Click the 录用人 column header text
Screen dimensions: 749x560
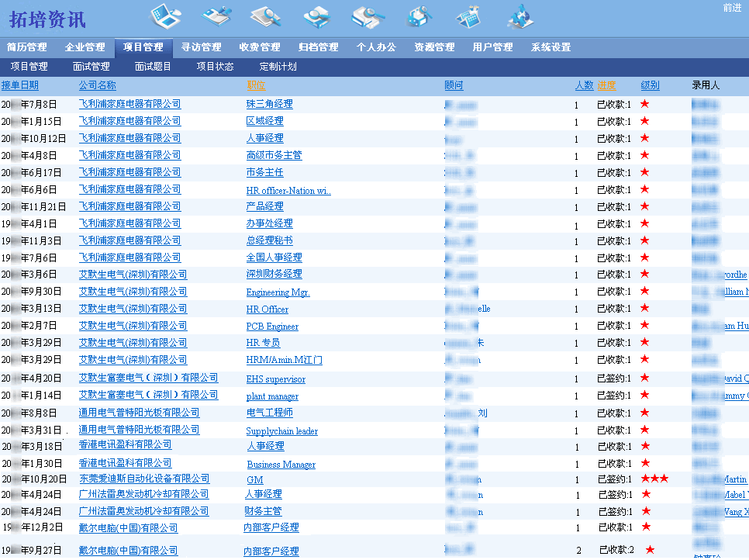point(706,85)
